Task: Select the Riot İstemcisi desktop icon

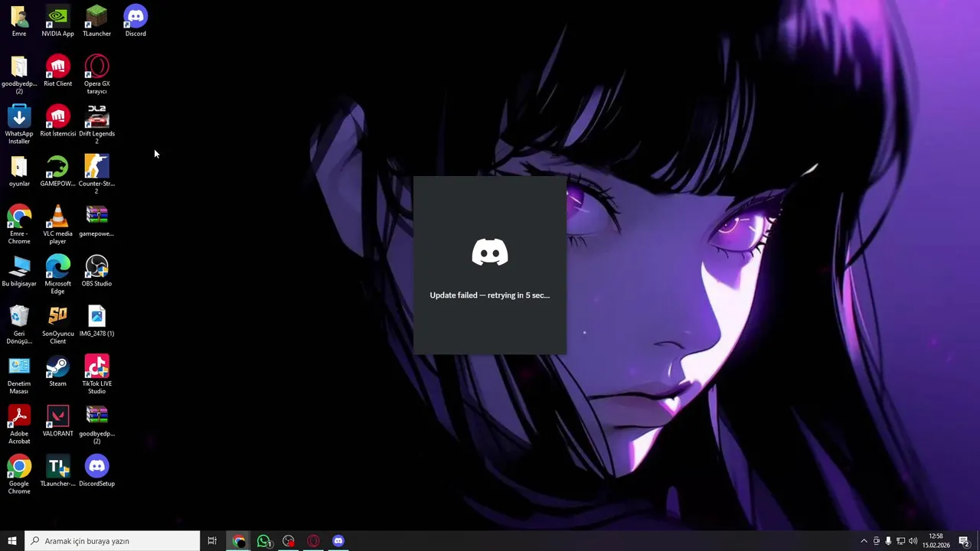Action: pyautogui.click(x=57, y=120)
